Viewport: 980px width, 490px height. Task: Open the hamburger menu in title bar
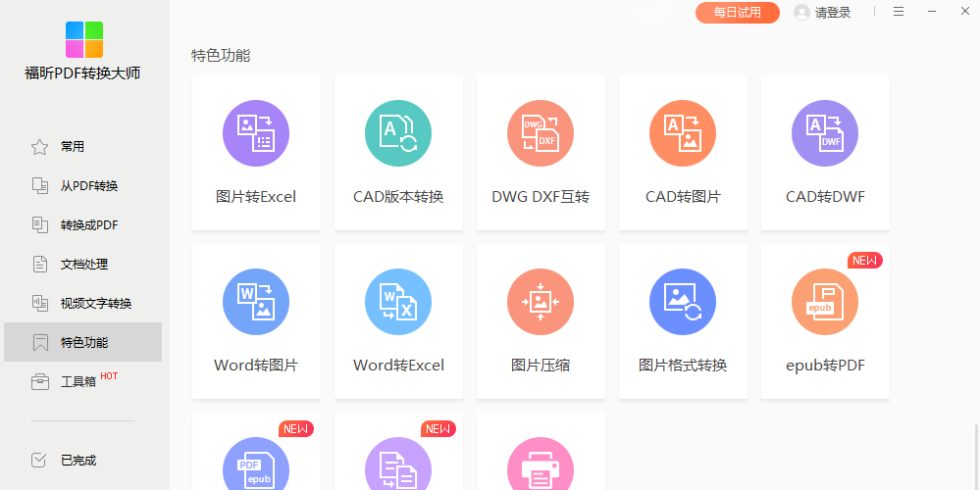(899, 12)
